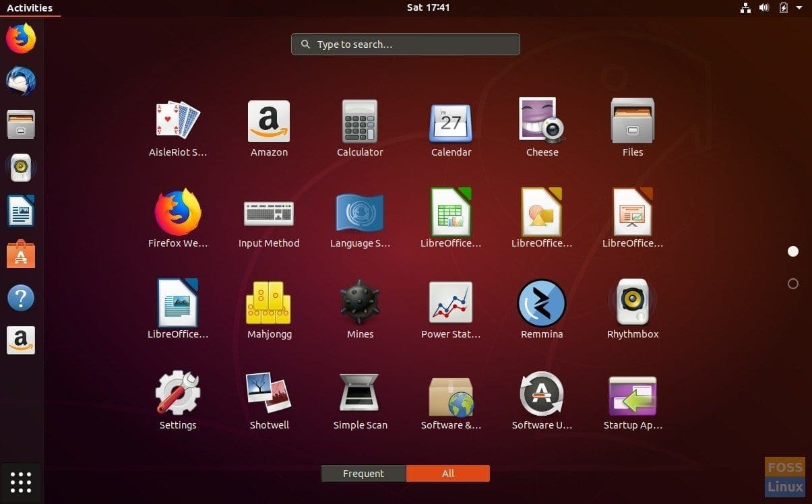Open Files from the applications grid
This screenshot has height=504, width=812.
click(633, 121)
